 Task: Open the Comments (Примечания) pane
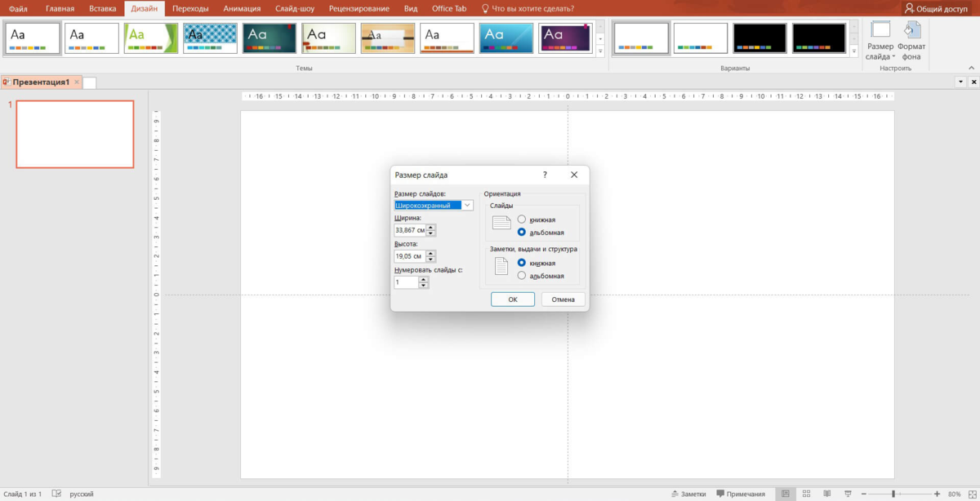[x=741, y=494]
